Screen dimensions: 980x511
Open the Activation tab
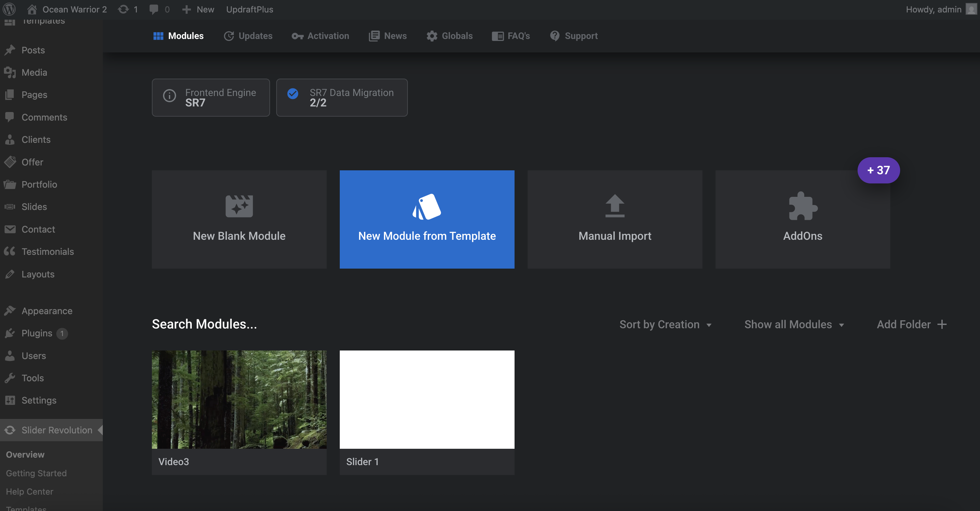click(320, 36)
